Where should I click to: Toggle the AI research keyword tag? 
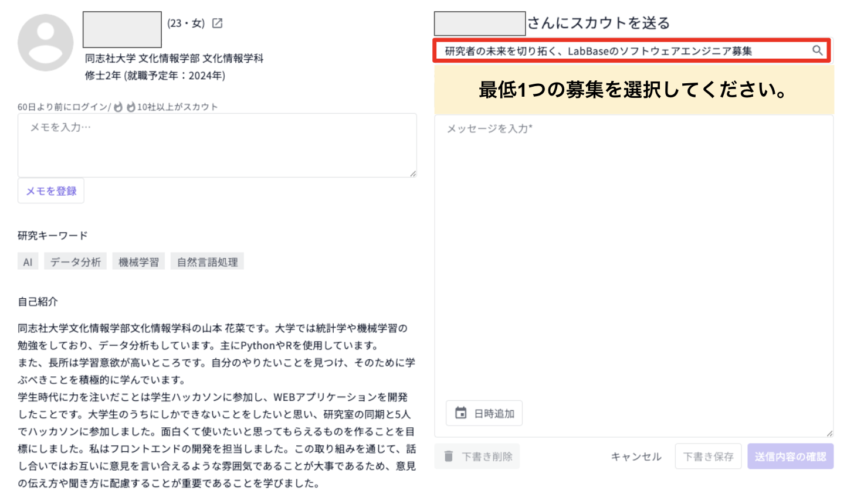click(x=27, y=261)
